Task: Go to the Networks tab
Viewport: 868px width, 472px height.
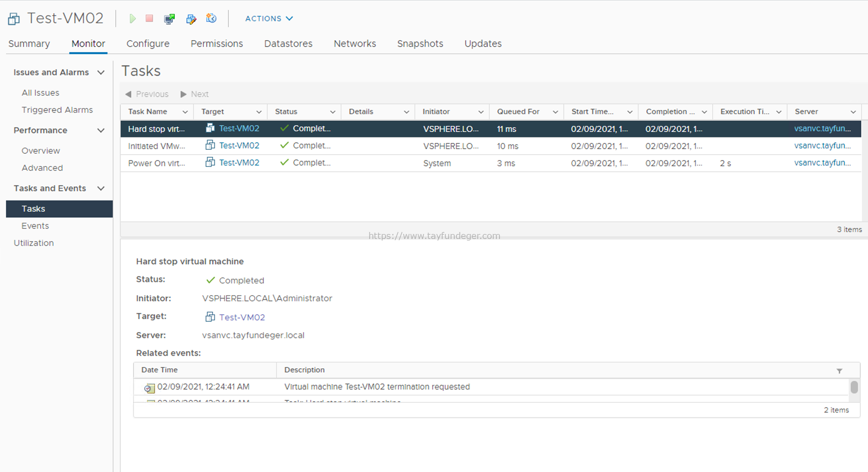Action: tap(355, 44)
